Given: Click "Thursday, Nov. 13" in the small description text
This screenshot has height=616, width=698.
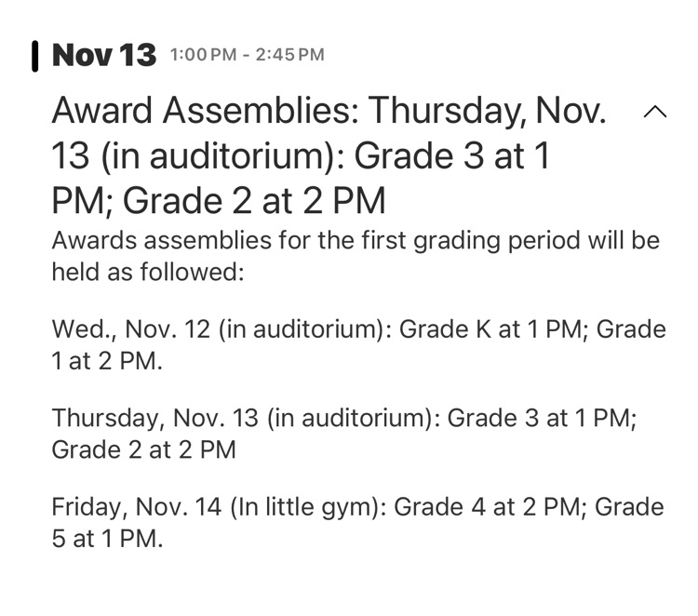Looking at the screenshot, I should tap(154, 418).
